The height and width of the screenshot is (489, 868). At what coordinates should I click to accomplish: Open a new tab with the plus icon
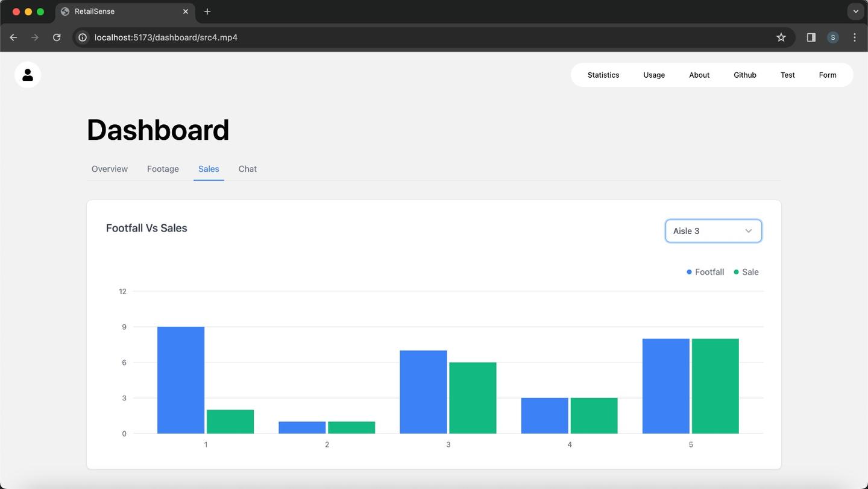tap(207, 11)
